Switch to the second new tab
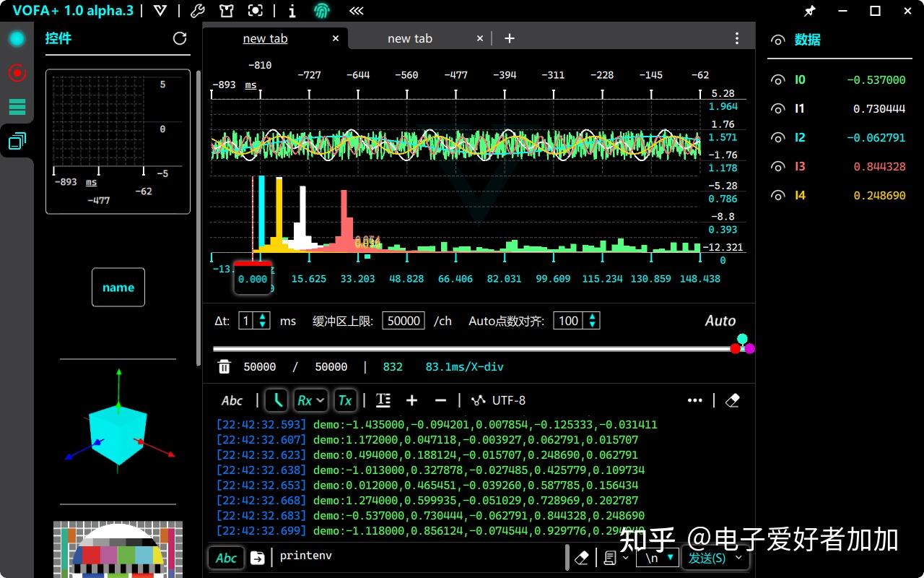 409,38
